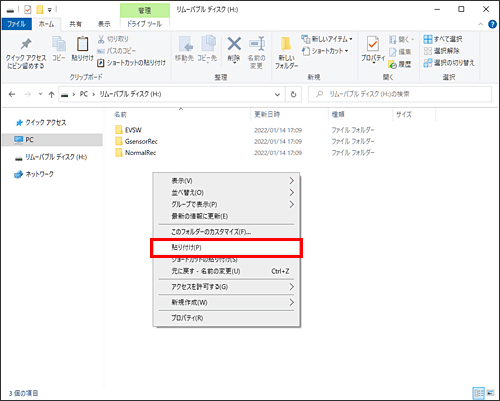Switch to details view icon in status bar
This screenshot has width=500, height=401.
point(479,393)
